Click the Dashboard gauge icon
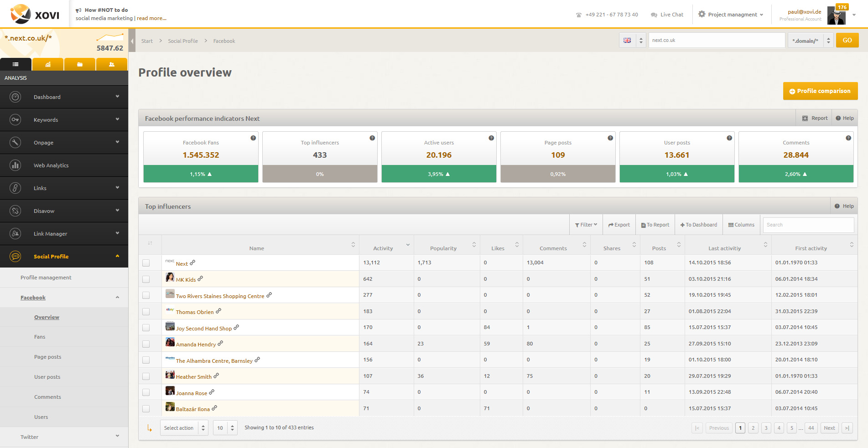This screenshot has width=868, height=448. coord(16,97)
